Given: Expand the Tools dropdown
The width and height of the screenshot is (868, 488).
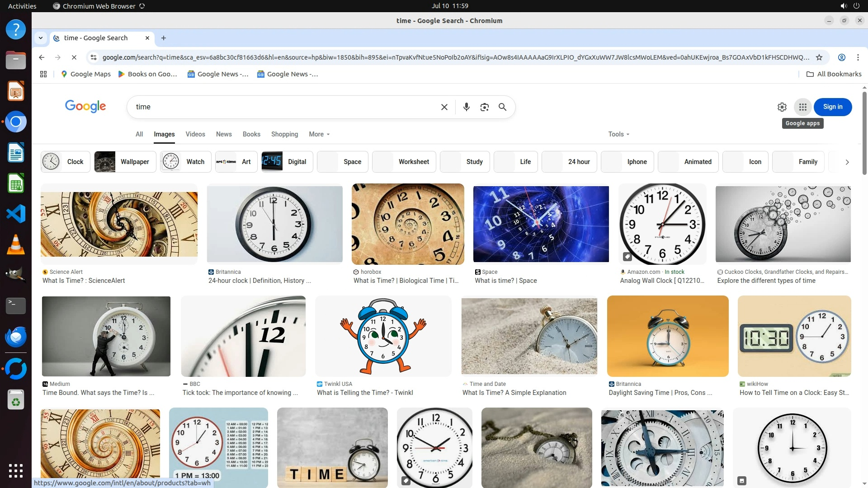Looking at the screenshot, I should (618, 134).
